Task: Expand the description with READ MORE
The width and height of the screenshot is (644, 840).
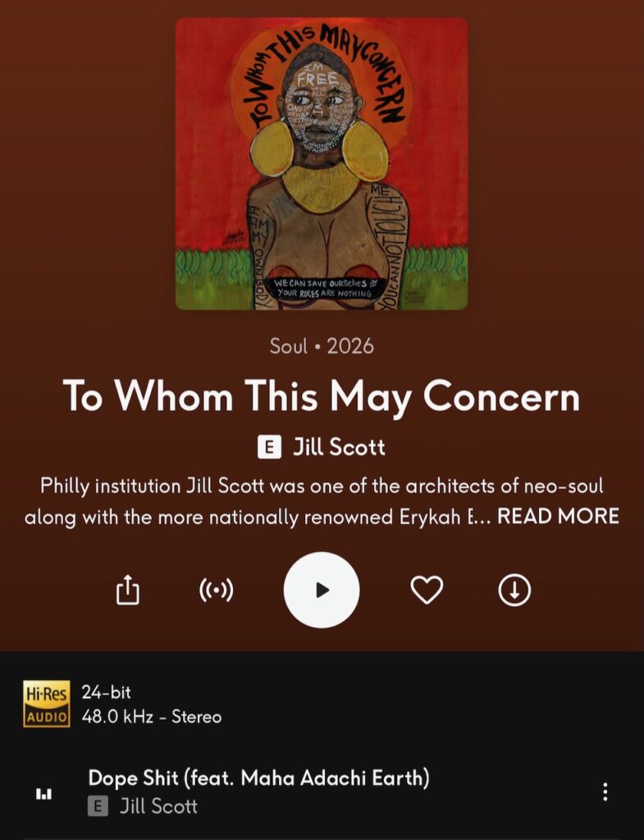Action: pos(559,517)
